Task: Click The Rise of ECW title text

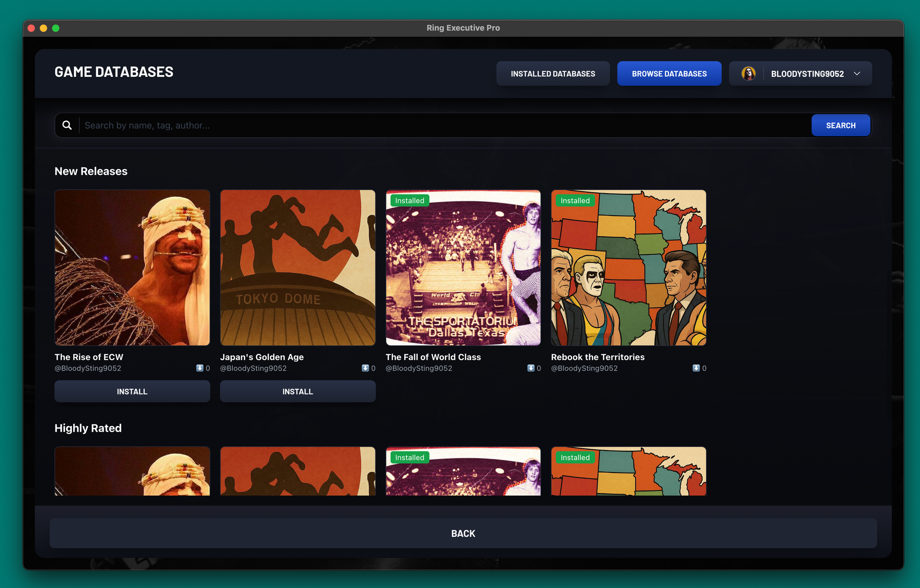Action: (89, 357)
